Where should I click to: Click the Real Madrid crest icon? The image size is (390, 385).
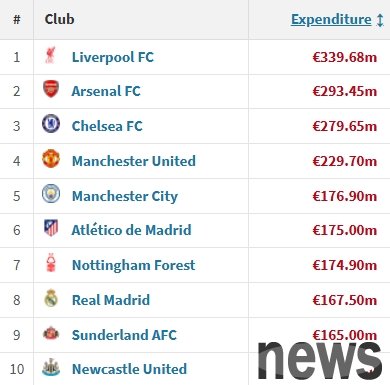[x=51, y=298]
